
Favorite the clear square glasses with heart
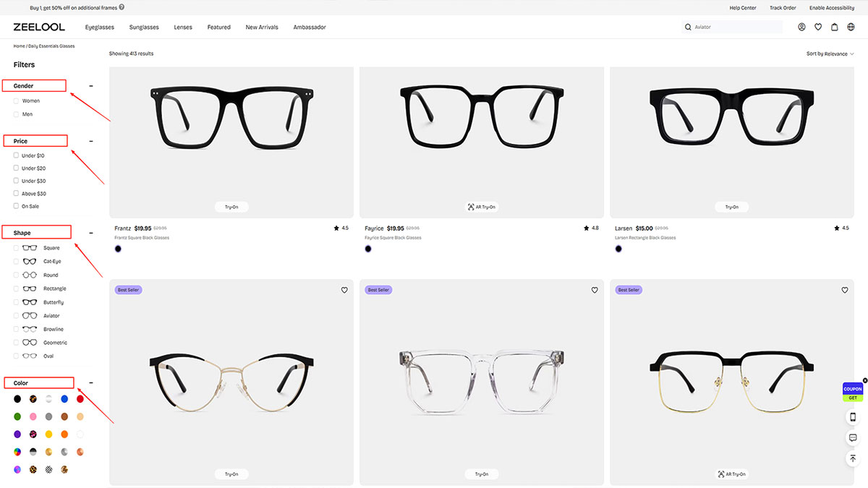pos(595,290)
